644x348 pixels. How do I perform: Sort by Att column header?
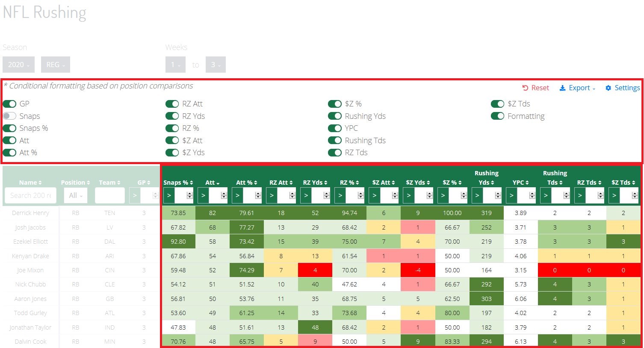tap(213, 183)
